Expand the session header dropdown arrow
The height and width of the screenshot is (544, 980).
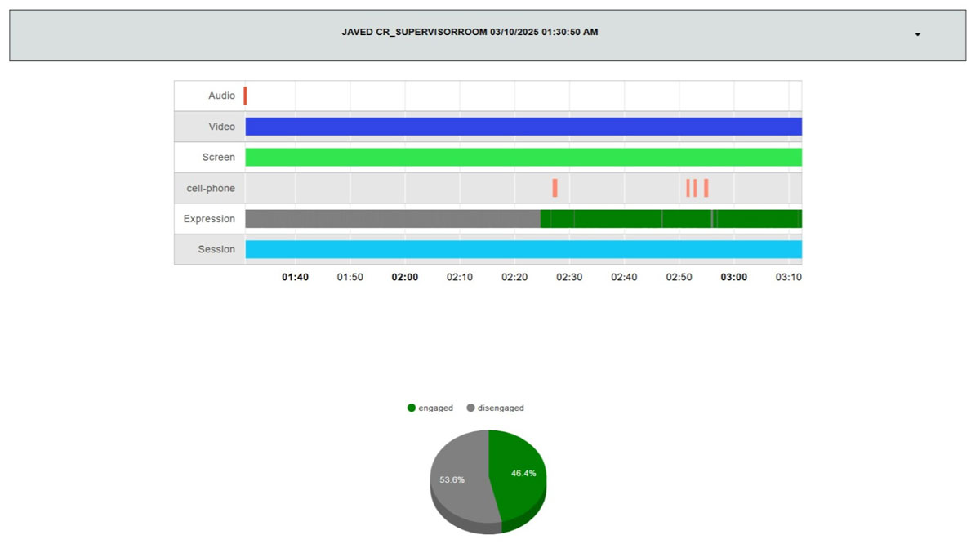point(917,35)
